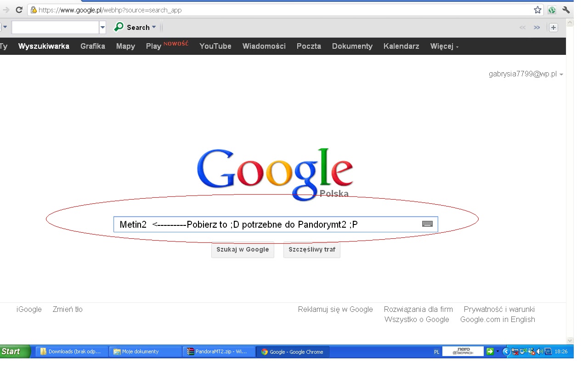Open Chrome wrench settings menu
Screen dimensions: 588x368
(x=565, y=10)
